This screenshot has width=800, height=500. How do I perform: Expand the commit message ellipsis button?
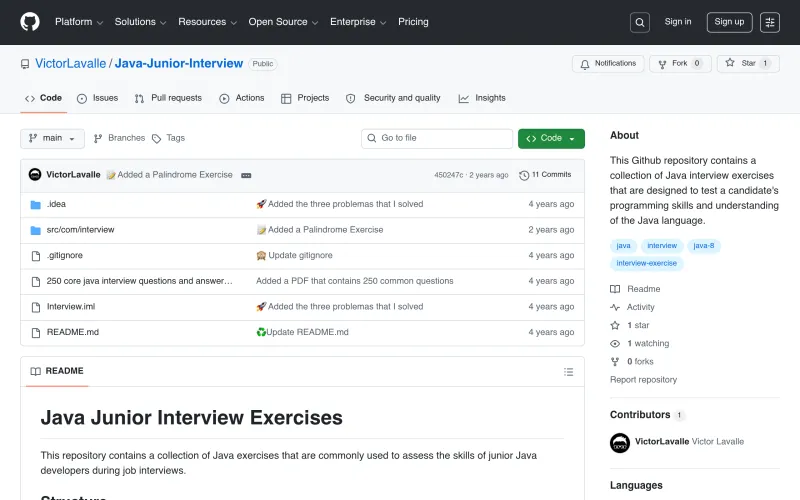click(x=246, y=175)
